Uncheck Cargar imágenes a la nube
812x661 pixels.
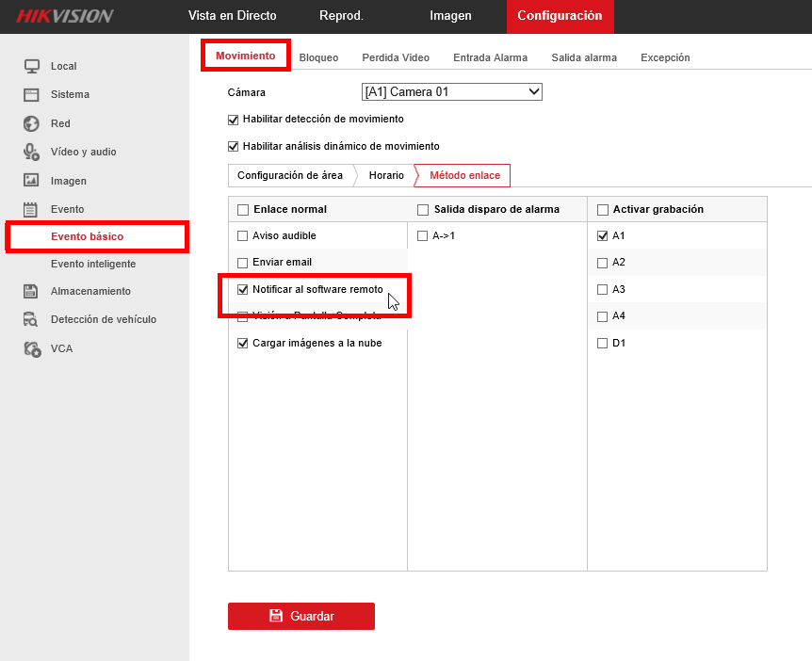point(242,343)
